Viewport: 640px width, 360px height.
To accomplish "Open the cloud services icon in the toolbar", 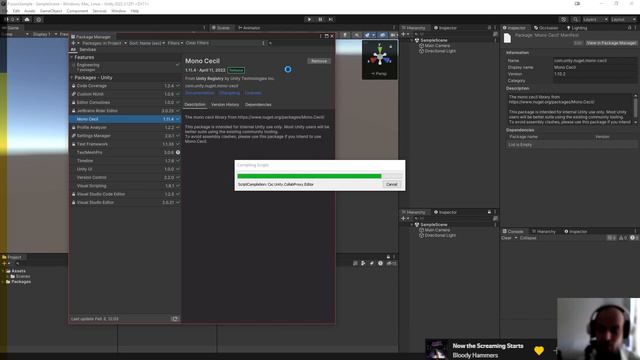I will (x=27, y=19).
